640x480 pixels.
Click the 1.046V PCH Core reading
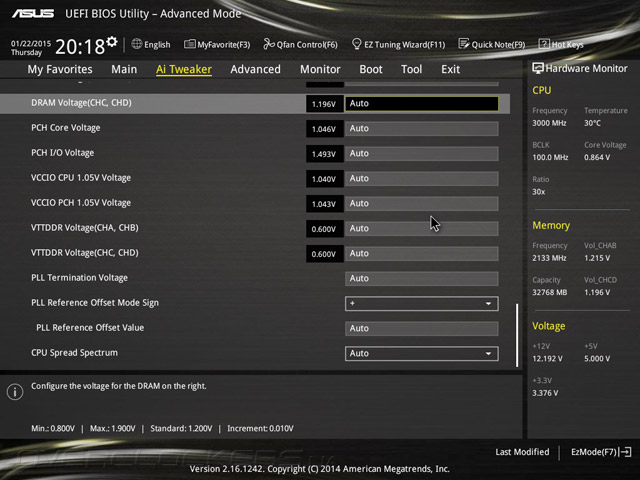[x=324, y=129]
